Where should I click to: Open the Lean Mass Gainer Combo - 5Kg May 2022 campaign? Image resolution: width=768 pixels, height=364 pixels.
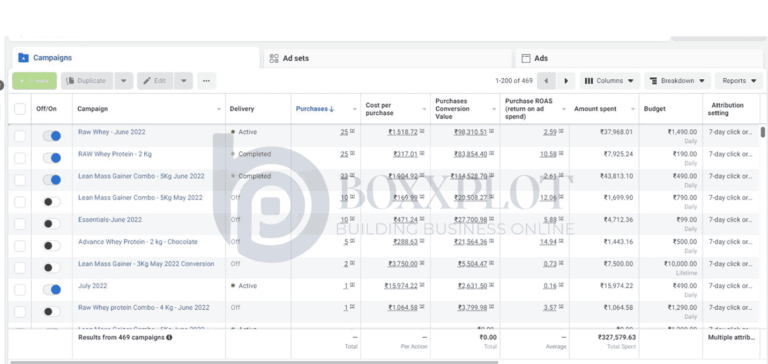(140, 198)
